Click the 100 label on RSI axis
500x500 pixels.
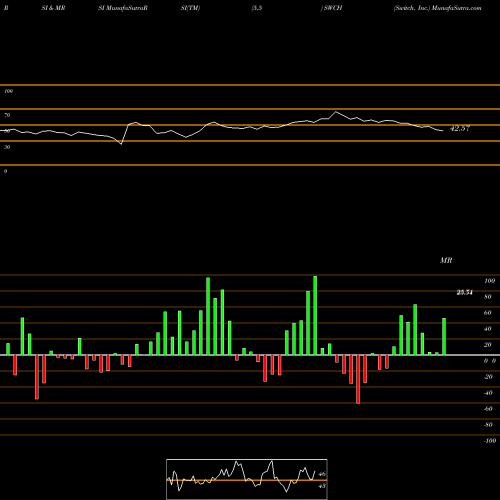[8, 91]
